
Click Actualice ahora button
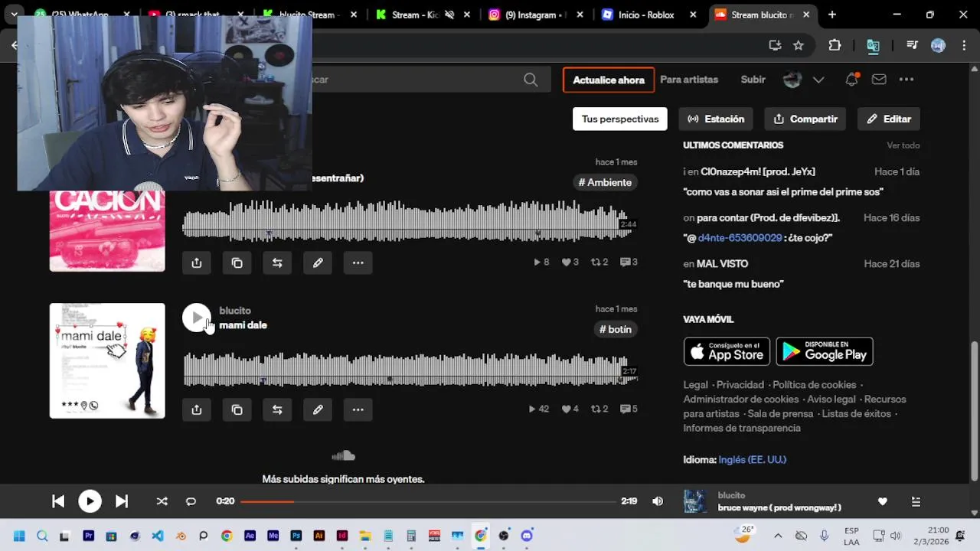point(609,80)
